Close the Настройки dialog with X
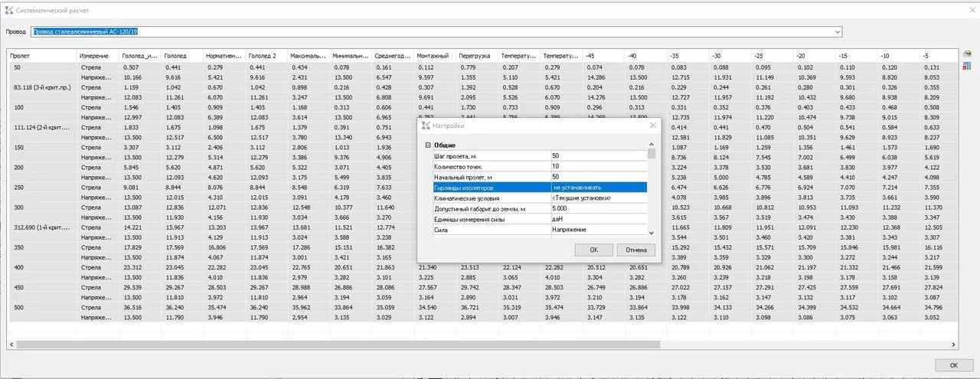Viewport: 980px width, 379px height. point(652,125)
